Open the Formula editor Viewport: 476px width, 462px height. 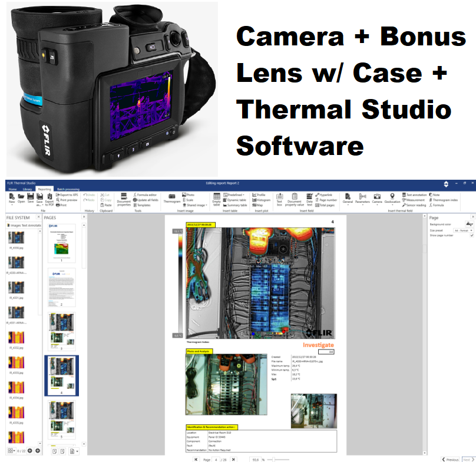pos(145,194)
